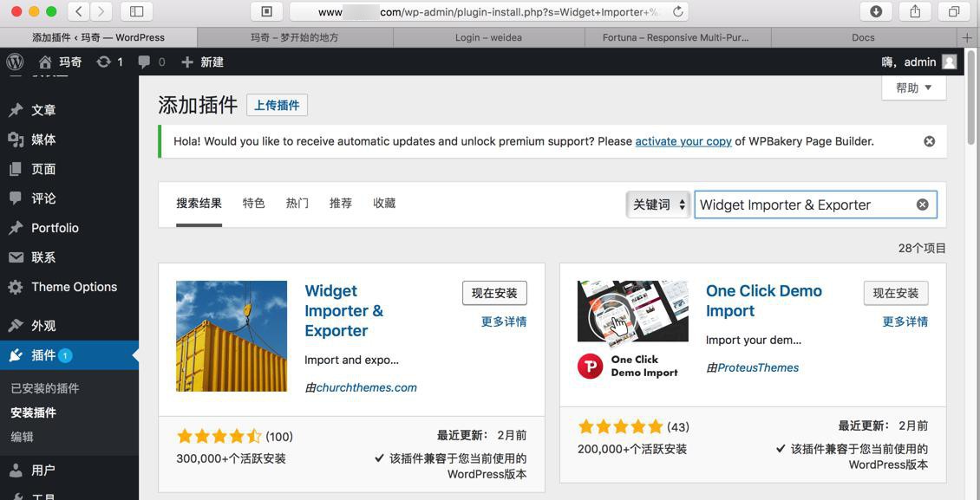Click the WordPress logo in admin bar
980x500 pixels.
[x=15, y=62]
